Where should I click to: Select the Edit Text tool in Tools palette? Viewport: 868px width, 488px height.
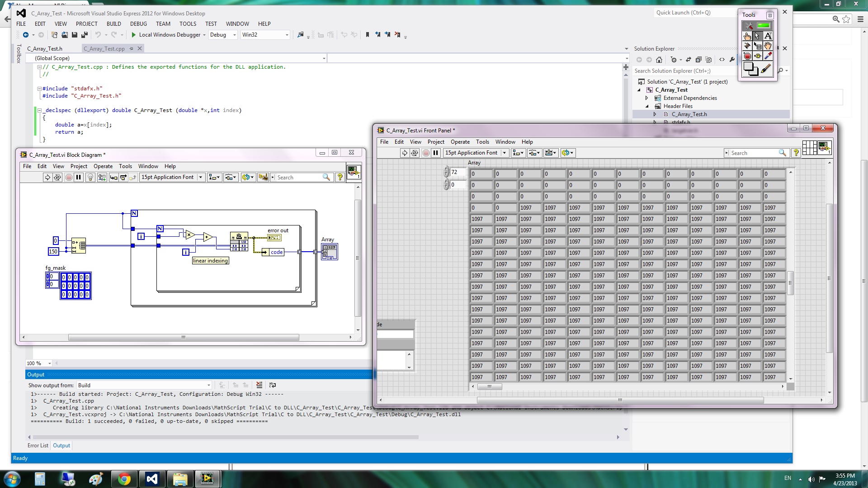click(x=768, y=36)
